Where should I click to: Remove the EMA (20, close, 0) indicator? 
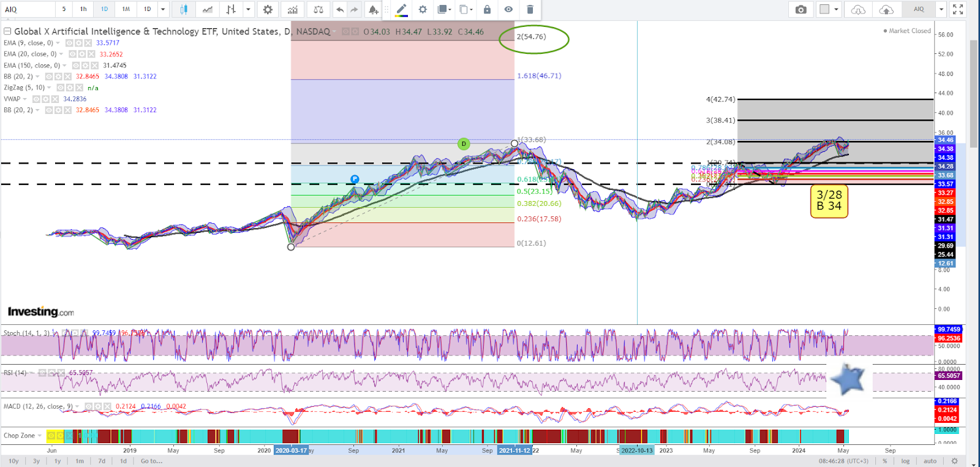click(91, 54)
